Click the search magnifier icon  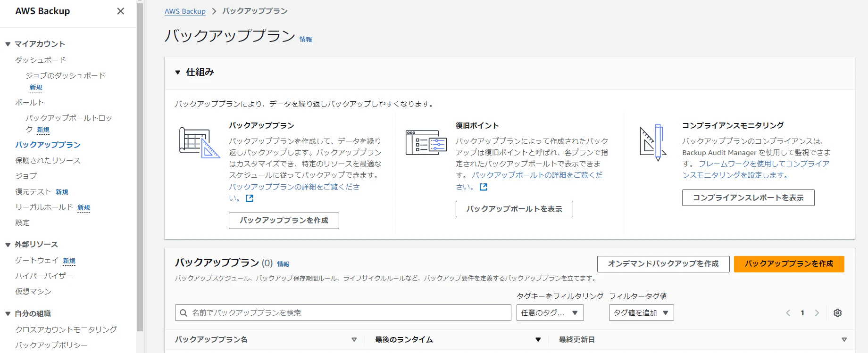point(184,313)
